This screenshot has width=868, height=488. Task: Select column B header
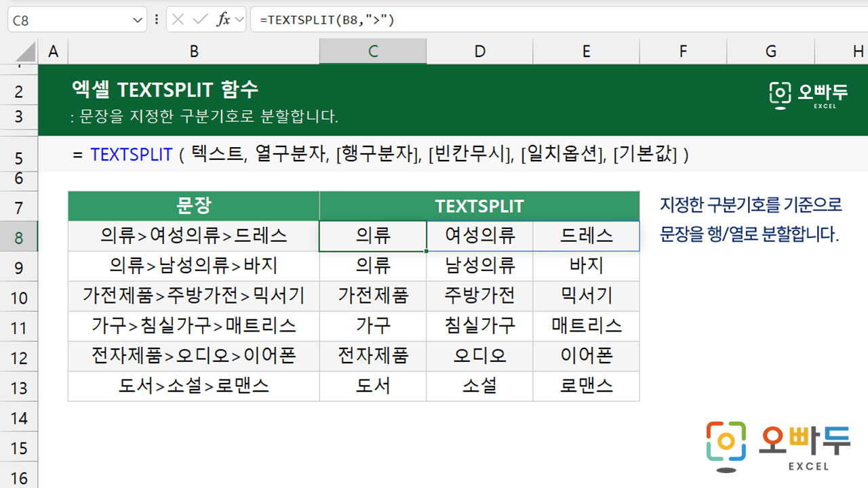194,52
